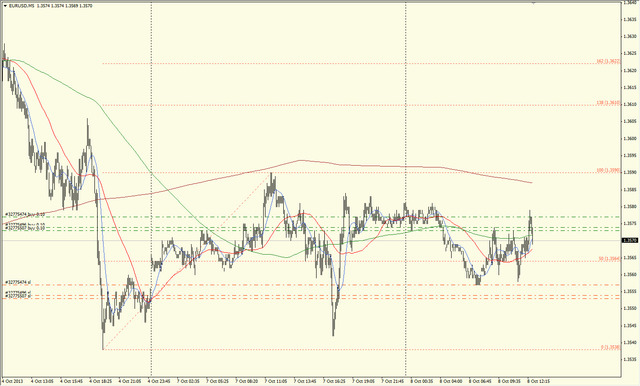The width and height of the screenshot is (640, 386).
Task: Click the Fibonacci 50 level label 1.3564
Action: [x=609, y=258]
